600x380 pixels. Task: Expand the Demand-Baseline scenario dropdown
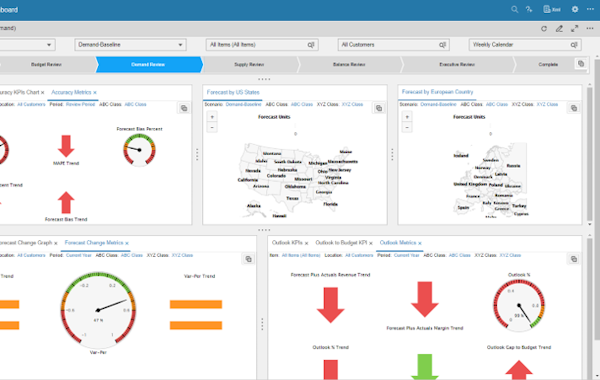(180, 45)
